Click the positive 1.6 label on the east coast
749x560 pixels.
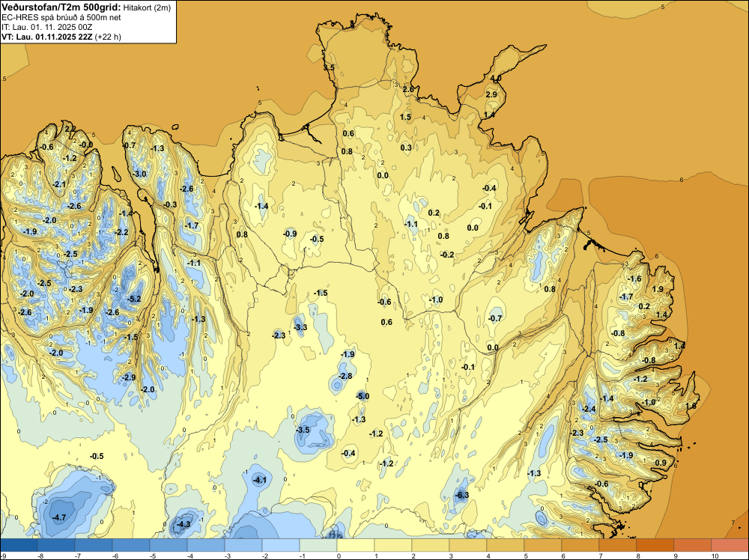point(691,407)
